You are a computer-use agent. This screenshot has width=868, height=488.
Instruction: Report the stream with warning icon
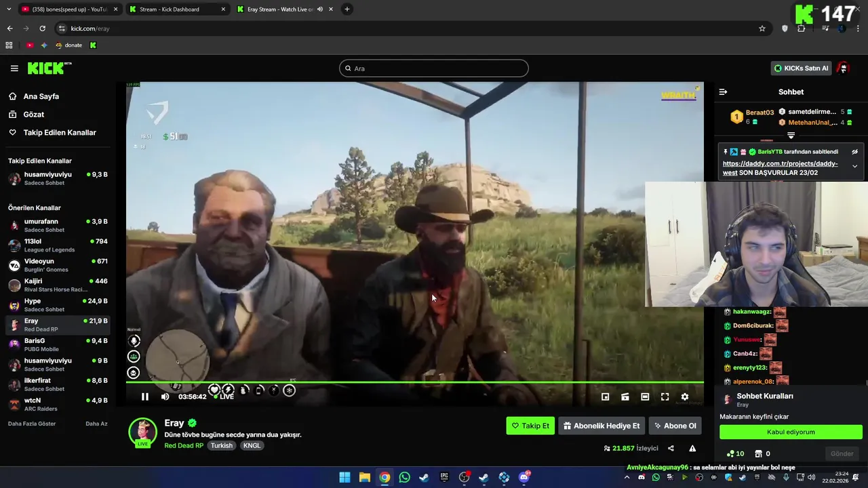point(692,448)
